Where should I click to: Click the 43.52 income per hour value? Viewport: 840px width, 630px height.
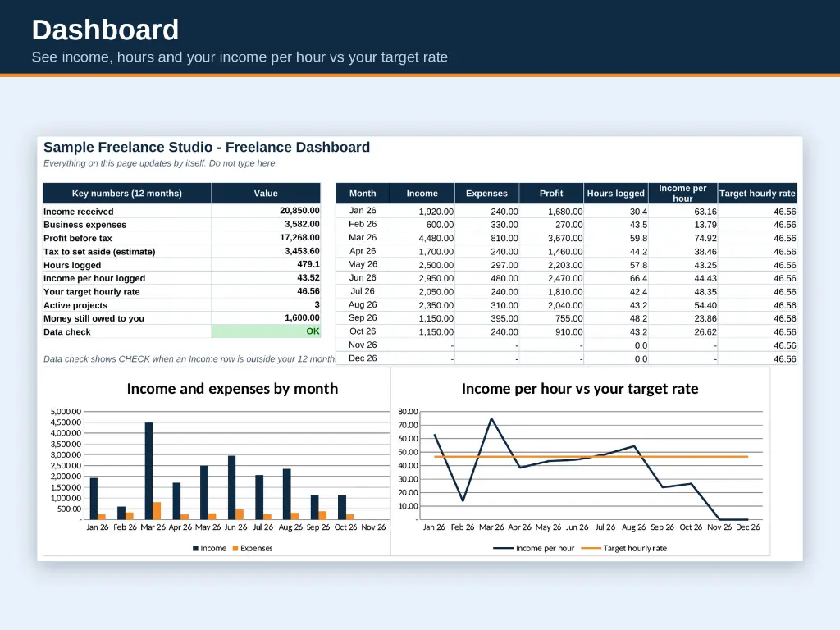[308, 278]
